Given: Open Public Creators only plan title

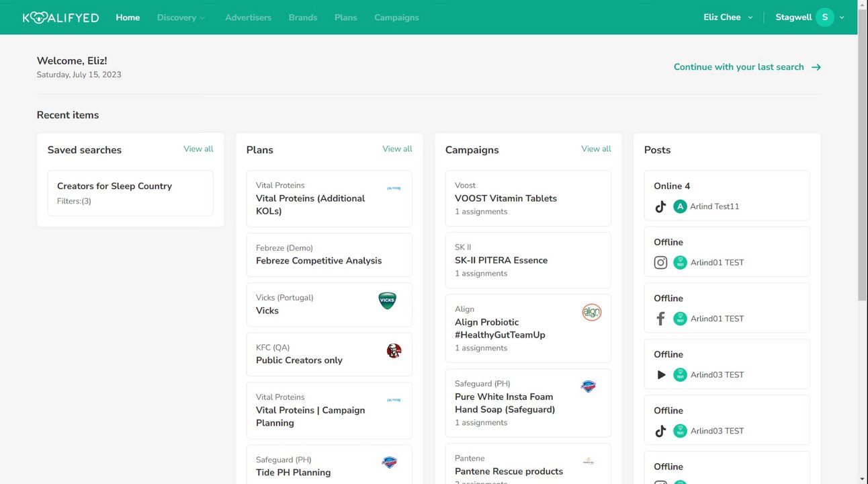Looking at the screenshot, I should click(x=299, y=360).
